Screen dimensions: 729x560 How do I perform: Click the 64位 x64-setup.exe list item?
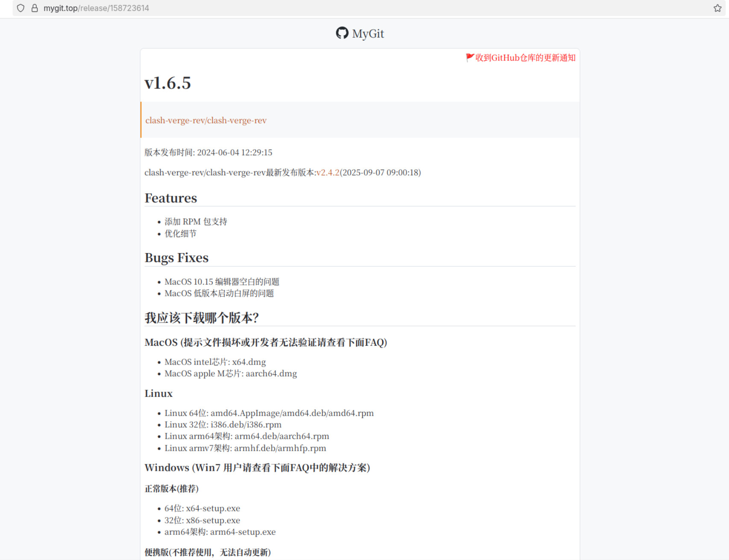click(202, 508)
